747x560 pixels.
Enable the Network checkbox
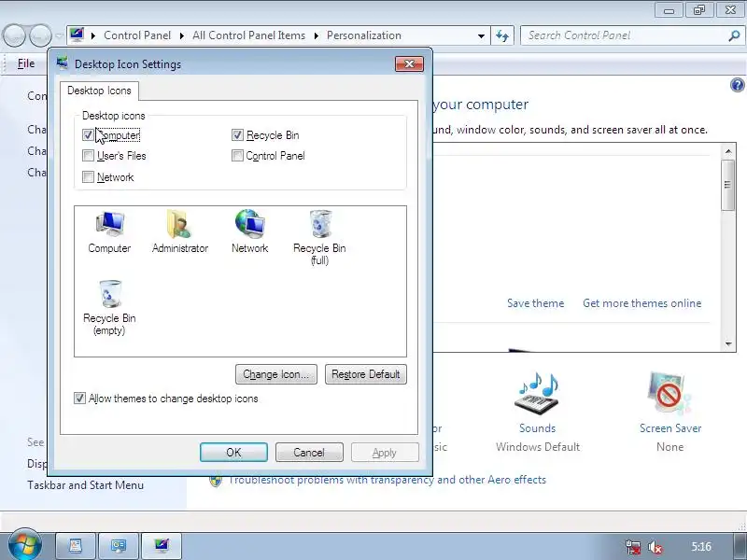pos(88,177)
